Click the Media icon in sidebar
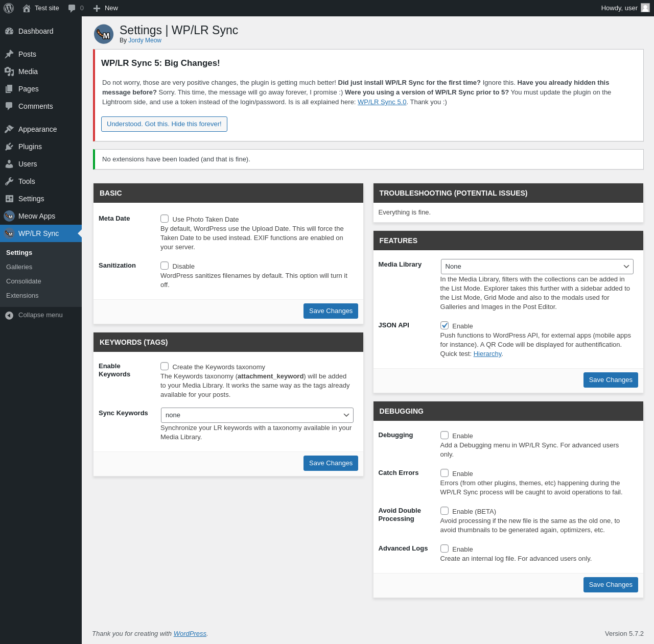 click(x=9, y=71)
